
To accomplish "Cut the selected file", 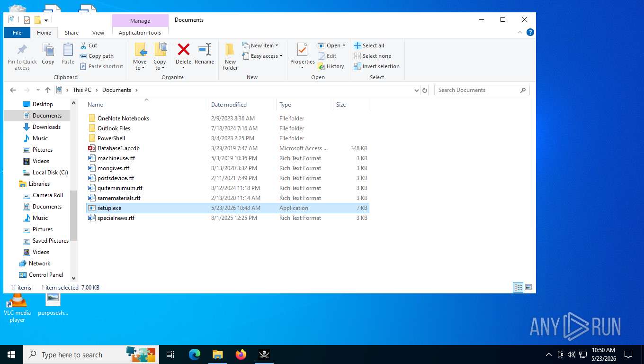I will [x=89, y=45].
